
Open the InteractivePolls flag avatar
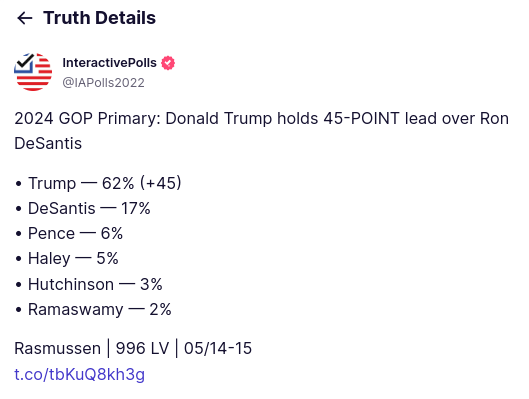point(33,72)
